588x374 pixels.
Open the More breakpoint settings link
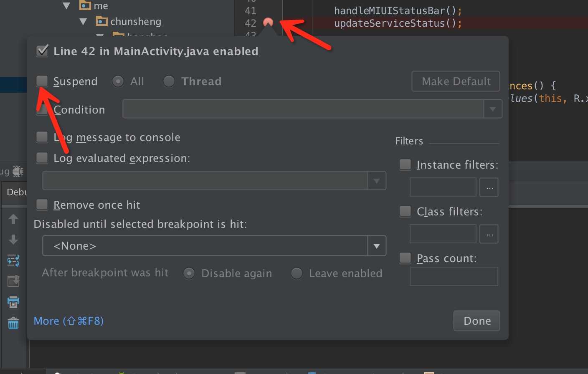[x=68, y=321]
